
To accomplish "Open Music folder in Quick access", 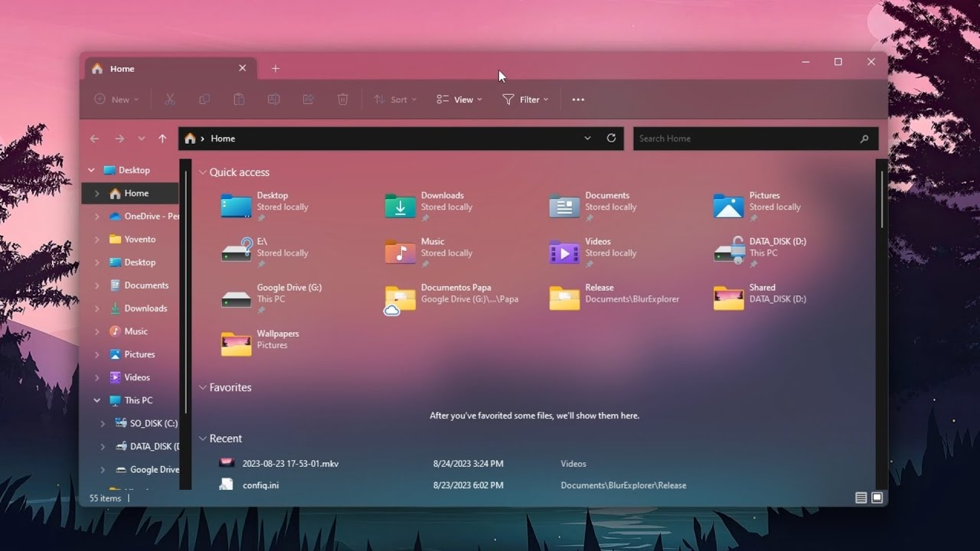I will (x=429, y=253).
